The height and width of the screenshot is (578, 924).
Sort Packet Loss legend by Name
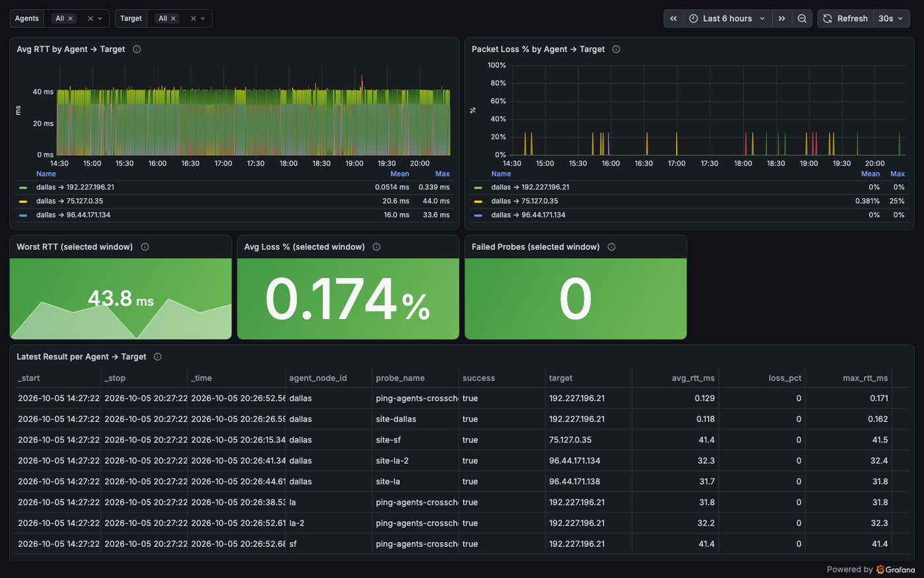[x=501, y=174]
